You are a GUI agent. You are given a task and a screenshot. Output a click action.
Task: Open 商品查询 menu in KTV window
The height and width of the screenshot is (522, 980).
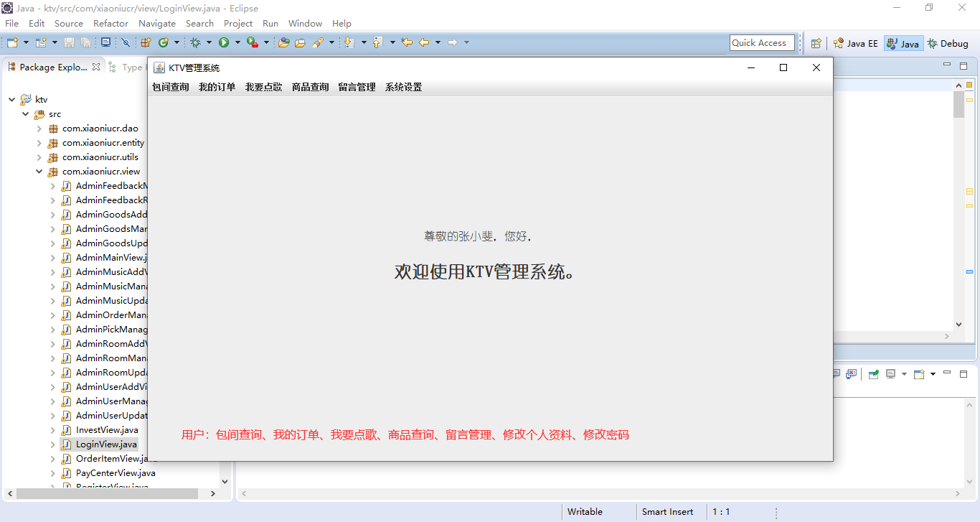[311, 88]
